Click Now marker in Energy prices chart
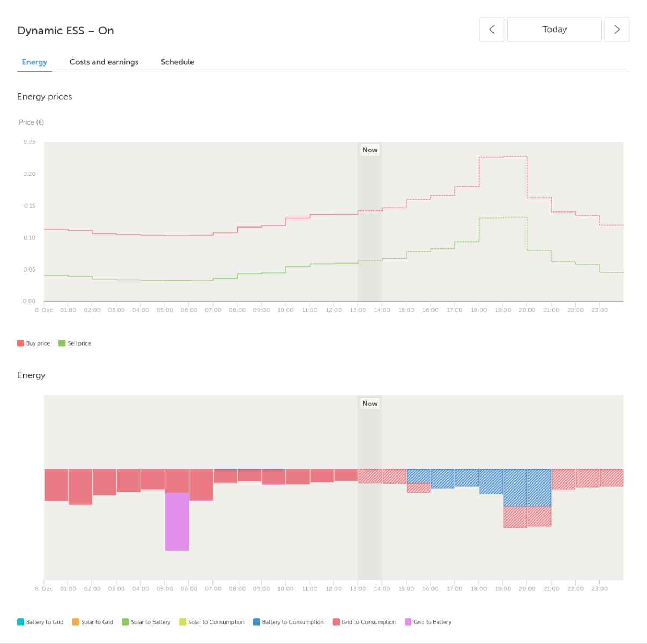Viewport: 647px width, 644px height. [x=370, y=150]
